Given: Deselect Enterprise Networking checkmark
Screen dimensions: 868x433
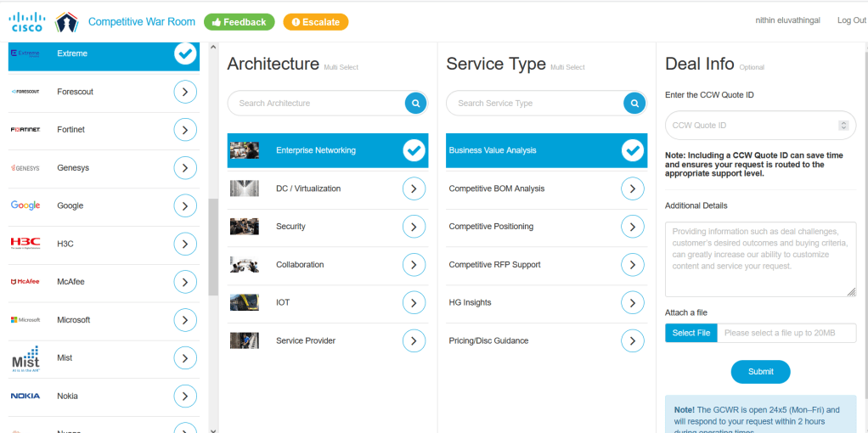Looking at the screenshot, I should (414, 150).
